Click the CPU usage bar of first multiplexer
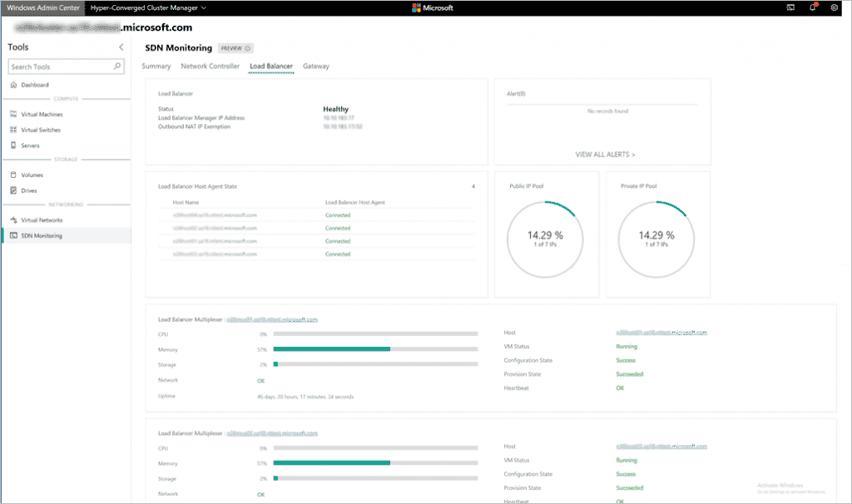Screen dimensions: 852x504 click(x=375, y=334)
